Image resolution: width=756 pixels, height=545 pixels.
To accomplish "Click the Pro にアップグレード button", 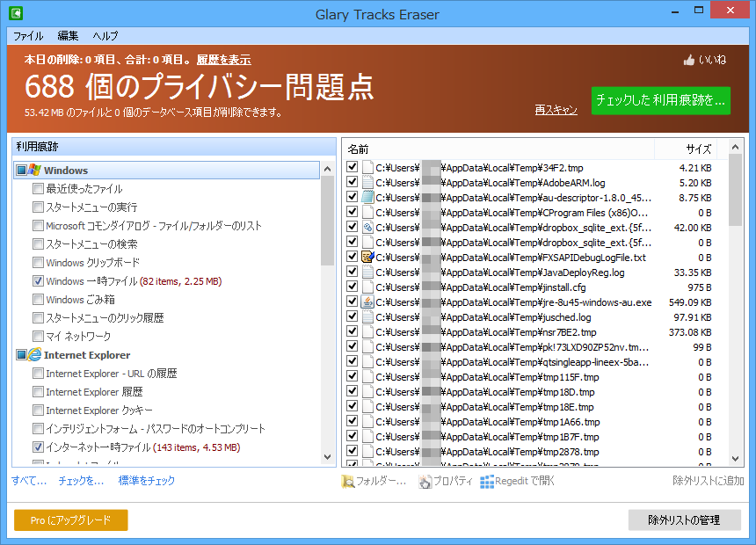I will coord(71,520).
